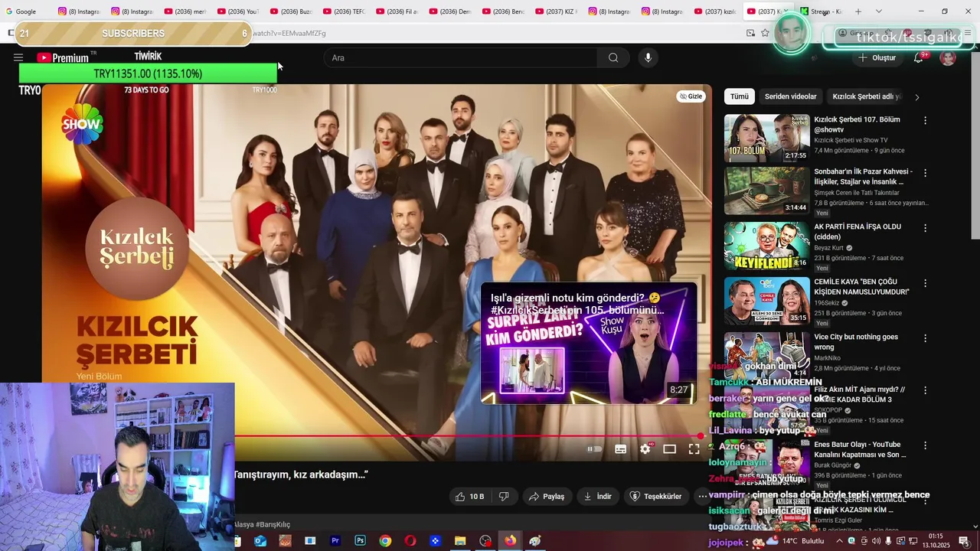
Task: Toggle the autoplay switch in player
Action: coord(594,449)
